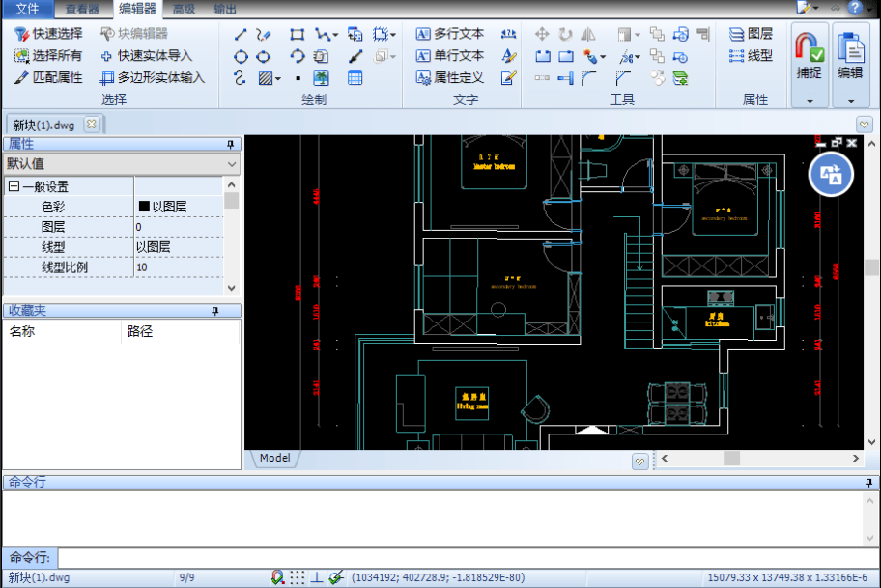
Task: Toggle the 捕捉 snap magnet button
Action: (810, 56)
